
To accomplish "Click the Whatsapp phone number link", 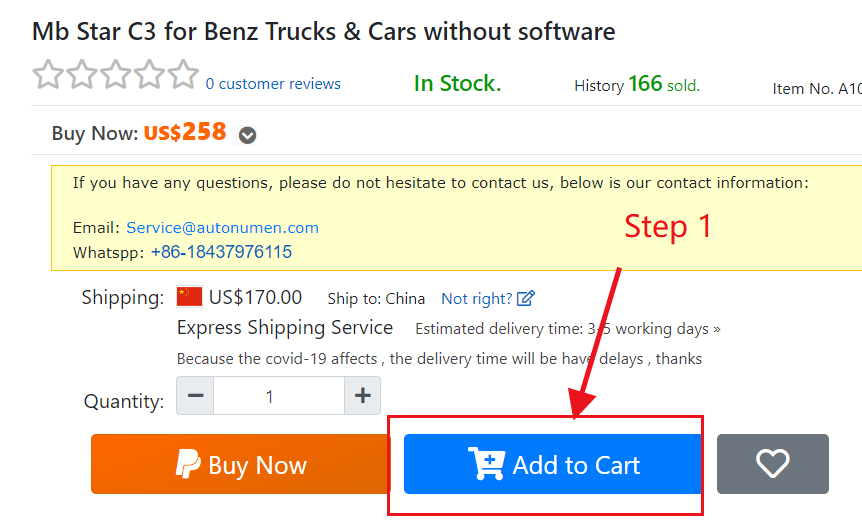I will point(221,252).
